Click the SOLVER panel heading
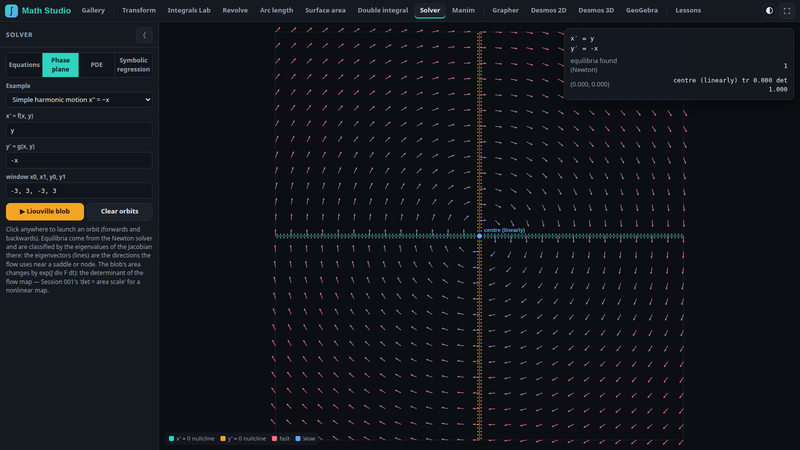Image resolution: width=800 pixels, height=450 pixels. (x=19, y=35)
